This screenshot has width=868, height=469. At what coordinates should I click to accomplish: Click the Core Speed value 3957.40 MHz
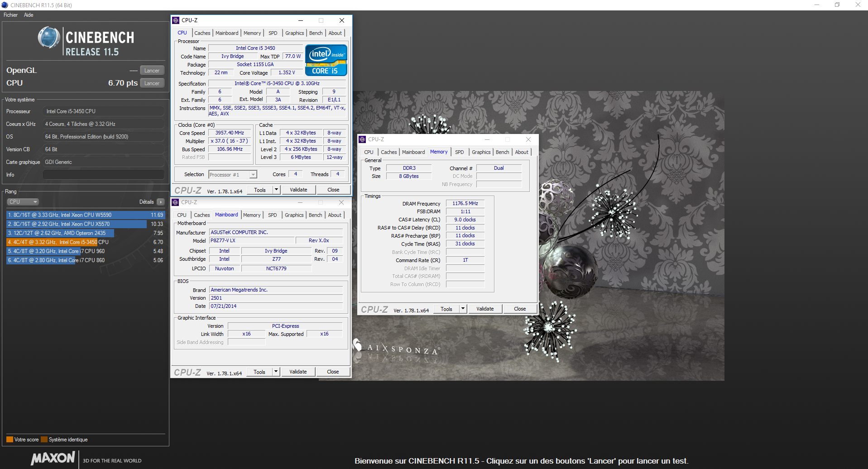coord(230,133)
